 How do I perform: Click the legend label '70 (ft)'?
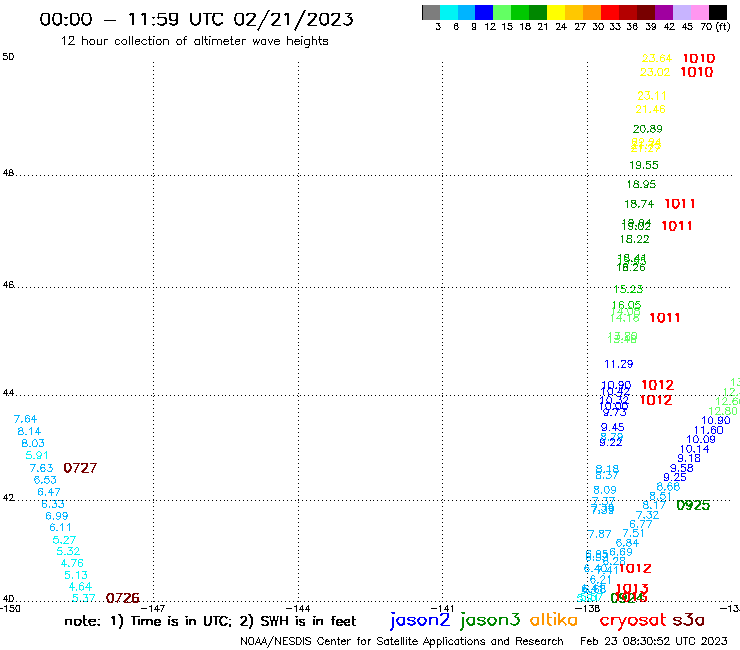715,27
